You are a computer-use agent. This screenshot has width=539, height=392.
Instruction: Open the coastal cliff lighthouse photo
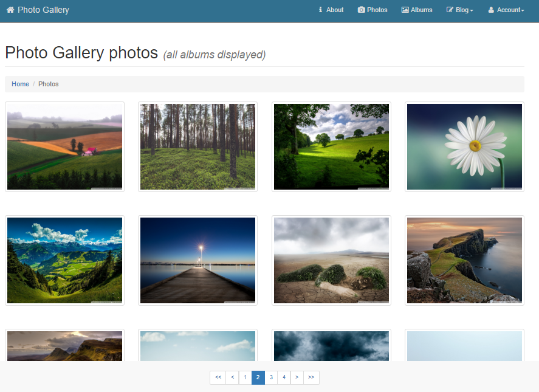[x=464, y=260]
